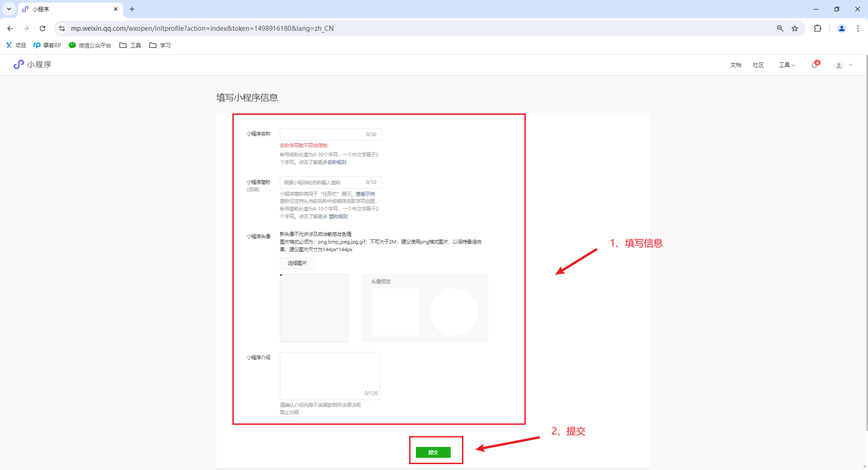Click the 小程序 logo in header
868x470 pixels.
click(x=33, y=65)
